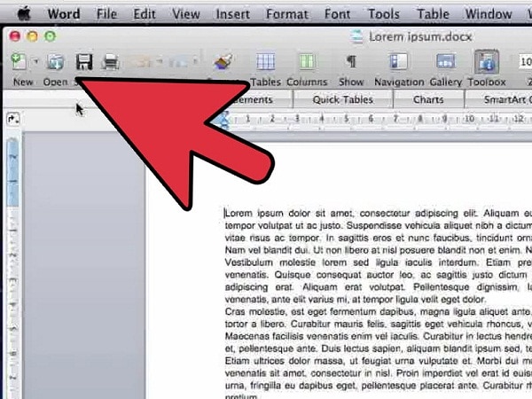This screenshot has width=532, height=399.
Task: Open the Navigation pane icon
Action: [398, 62]
